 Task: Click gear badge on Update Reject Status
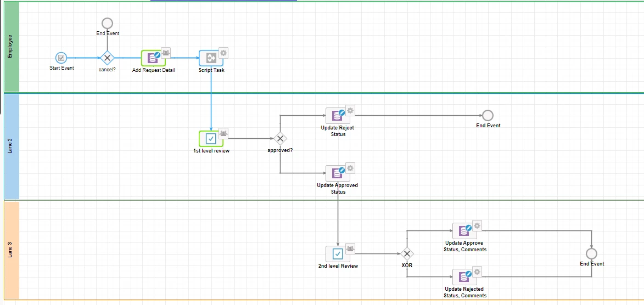click(350, 110)
